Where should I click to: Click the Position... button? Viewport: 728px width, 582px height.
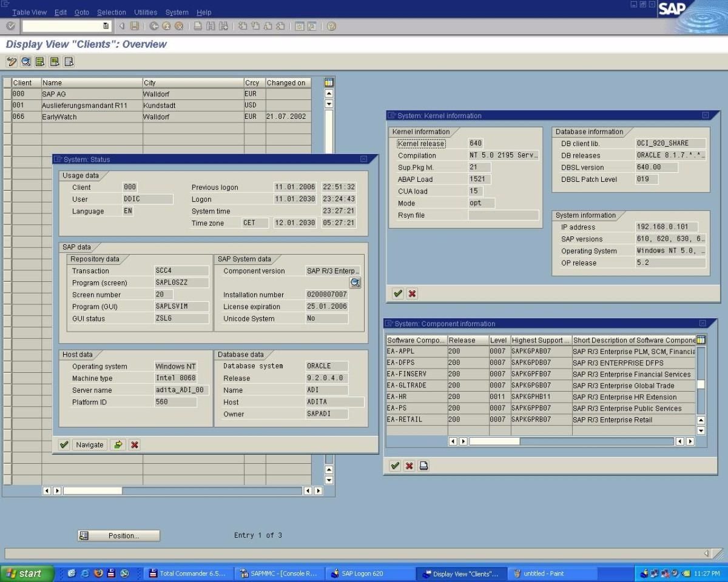[x=119, y=535]
